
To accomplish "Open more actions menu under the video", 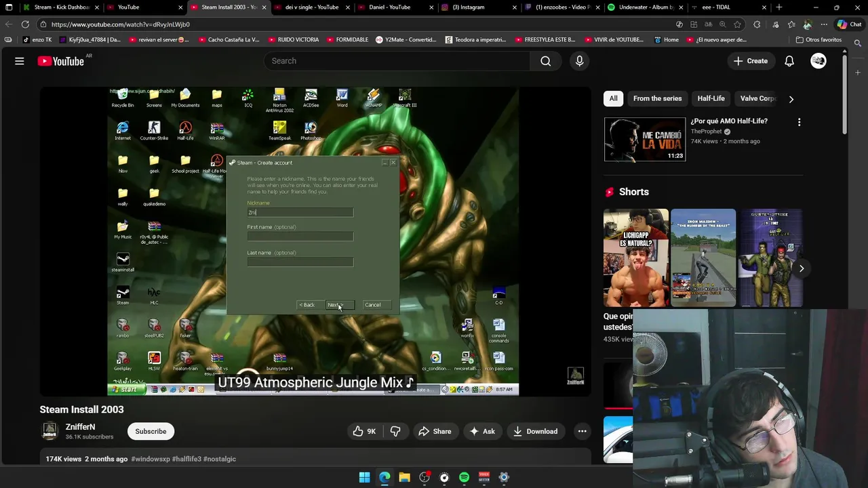I will [582, 431].
